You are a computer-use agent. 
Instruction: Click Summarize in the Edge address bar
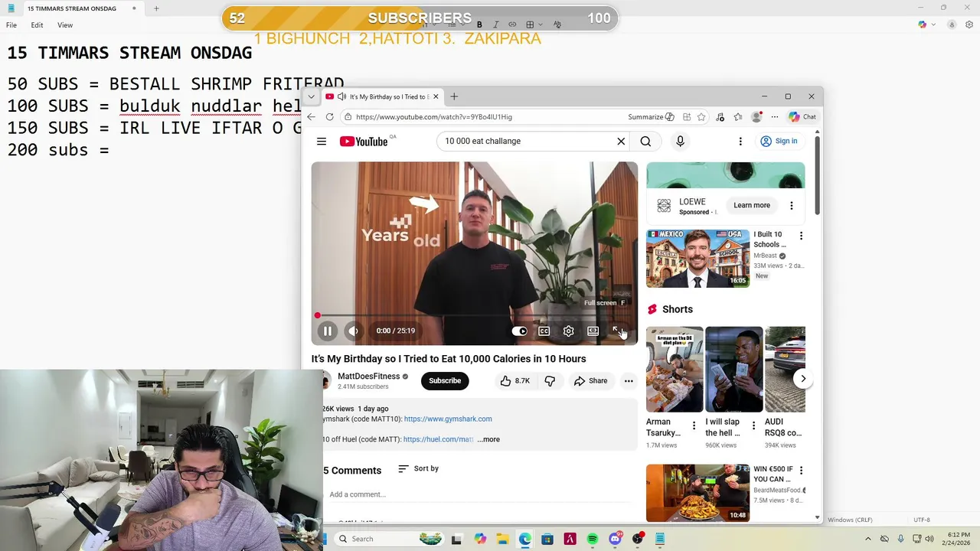651,117
